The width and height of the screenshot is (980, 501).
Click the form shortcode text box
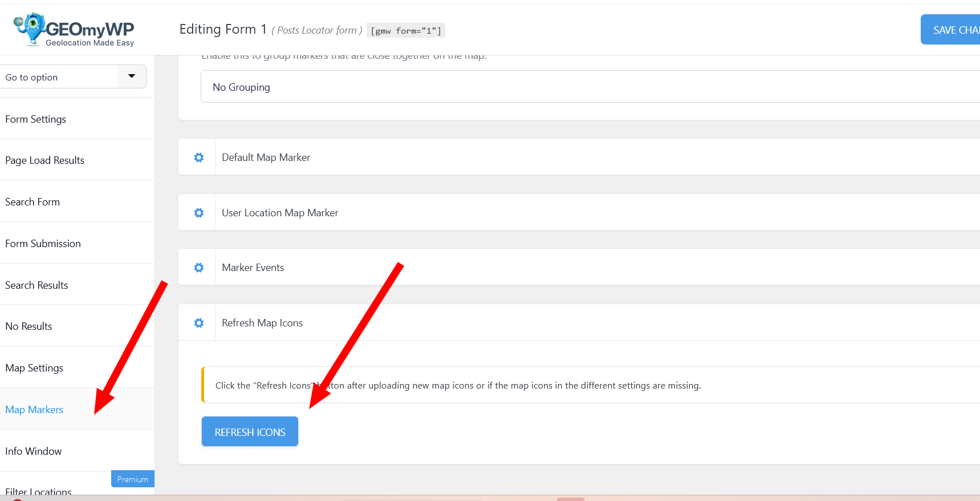point(406,31)
